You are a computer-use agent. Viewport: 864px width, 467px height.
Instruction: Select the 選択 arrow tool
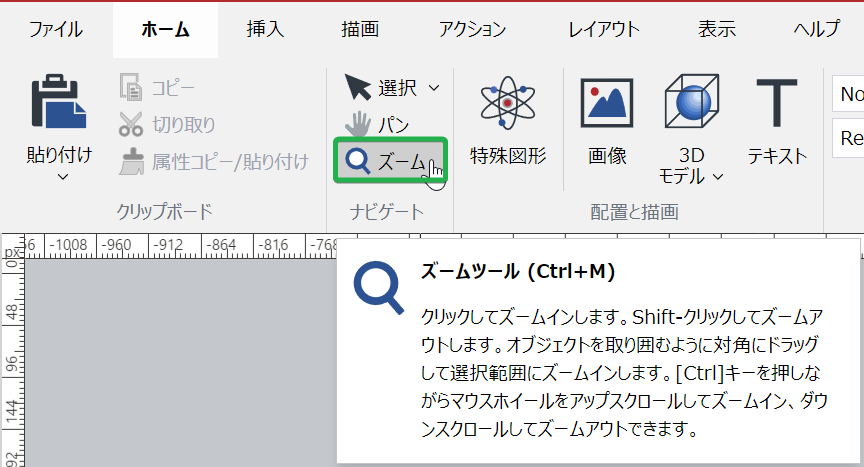click(x=358, y=88)
